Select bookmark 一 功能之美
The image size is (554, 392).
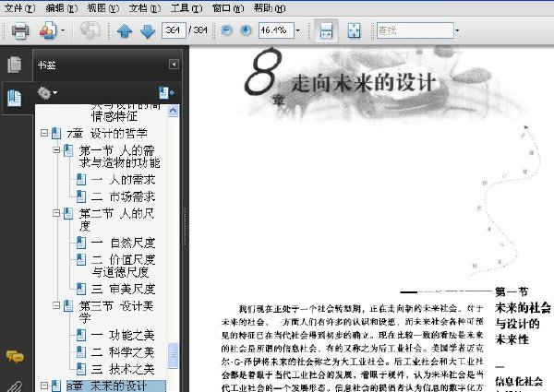point(123,335)
